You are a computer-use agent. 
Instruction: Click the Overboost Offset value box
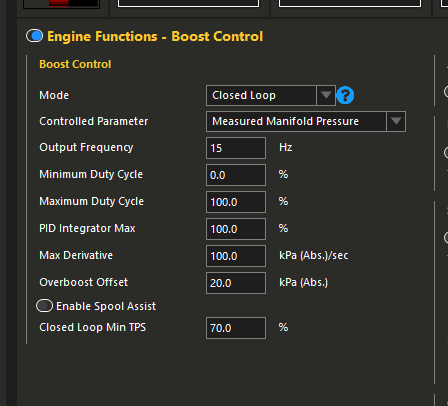pyautogui.click(x=236, y=283)
